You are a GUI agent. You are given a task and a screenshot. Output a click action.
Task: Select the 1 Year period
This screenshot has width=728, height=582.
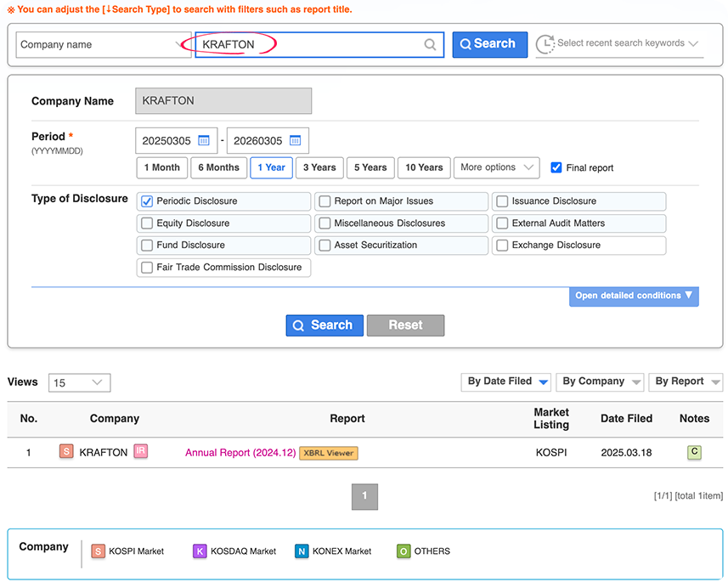pos(272,167)
